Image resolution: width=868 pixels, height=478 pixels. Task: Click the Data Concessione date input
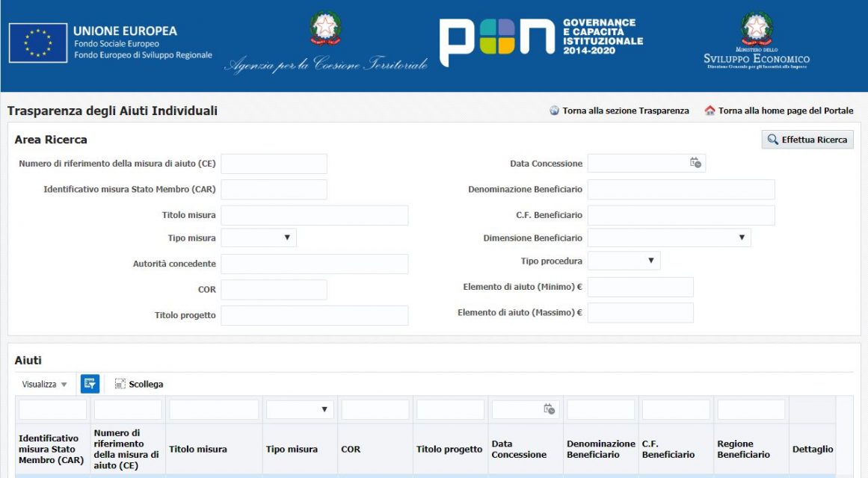638,164
